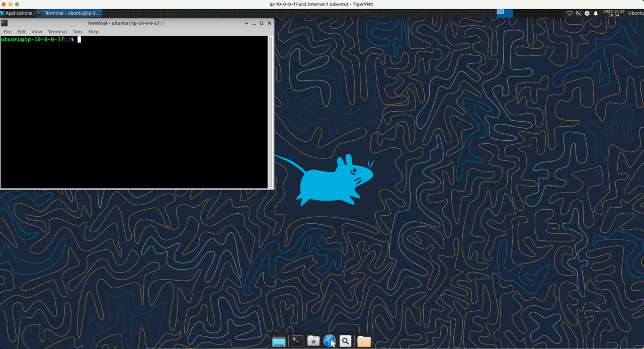This screenshot has height=349, width=644.
Task: Click the network status icon in the tray
Action: click(x=570, y=13)
